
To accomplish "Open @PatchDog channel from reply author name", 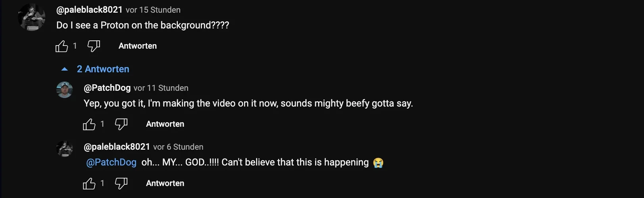I will [107, 88].
